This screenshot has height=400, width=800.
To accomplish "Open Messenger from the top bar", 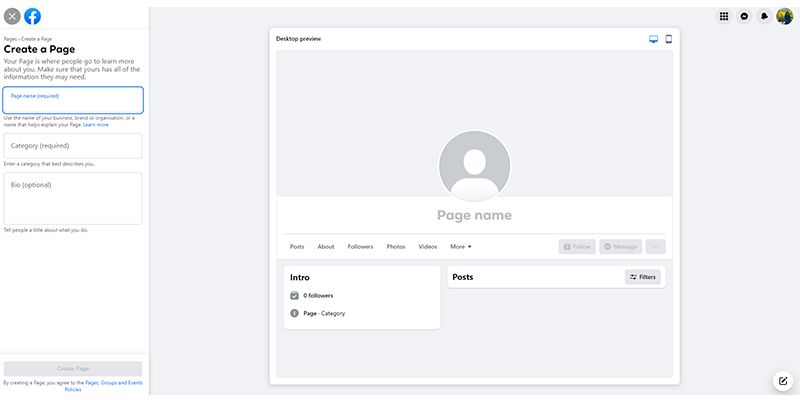I will [744, 16].
